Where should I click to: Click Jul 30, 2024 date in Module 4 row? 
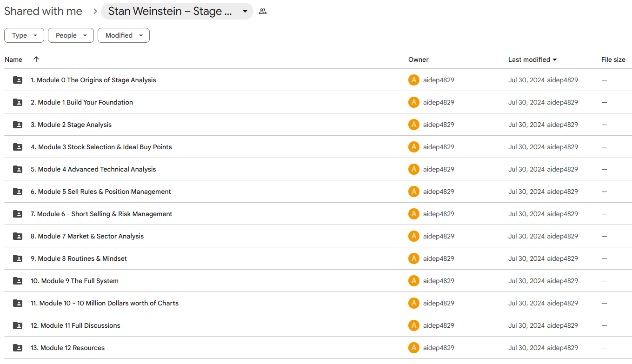526,169
